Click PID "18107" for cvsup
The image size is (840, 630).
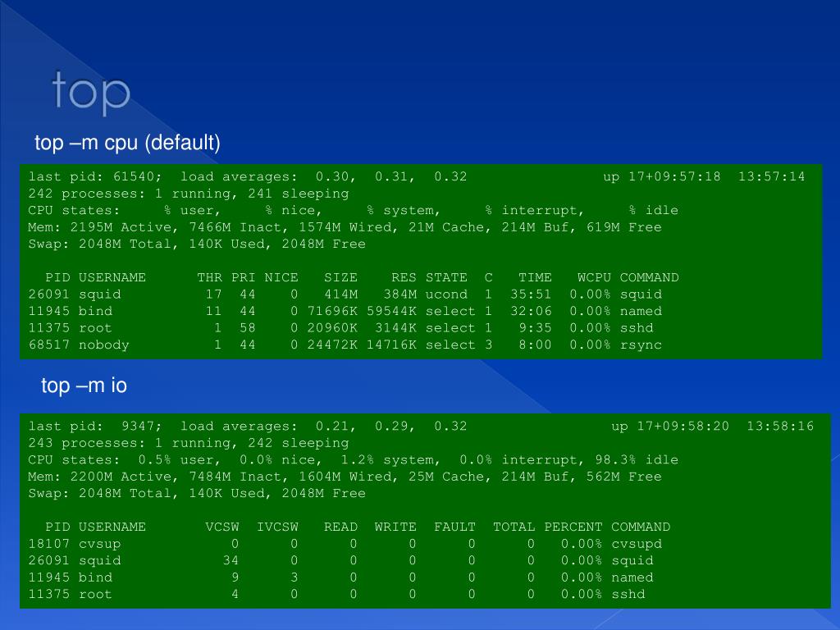(49, 544)
